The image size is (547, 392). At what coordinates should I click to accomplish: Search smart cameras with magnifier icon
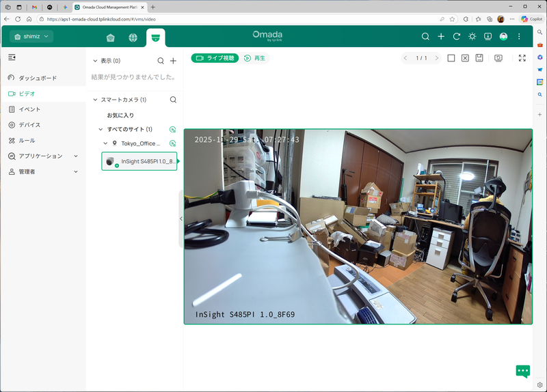(173, 100)
